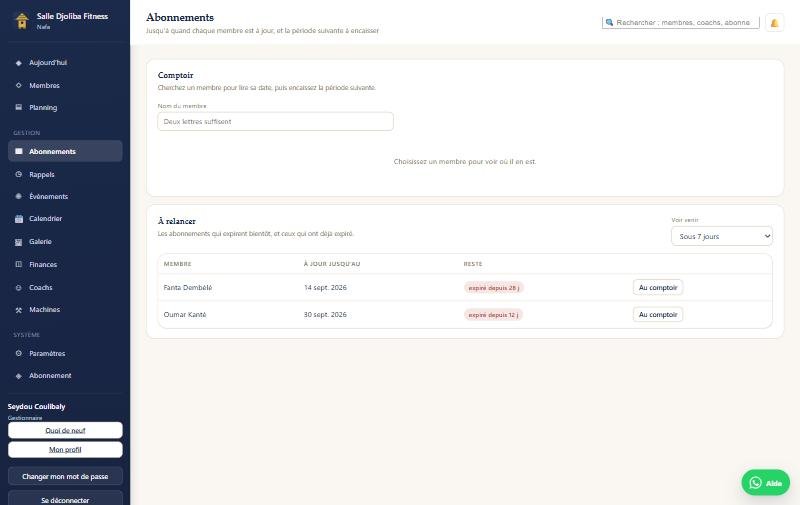
Task: Click the 'Seydou Coulibaly' user name
Action: pyautogui.click(x=36, y=407)
